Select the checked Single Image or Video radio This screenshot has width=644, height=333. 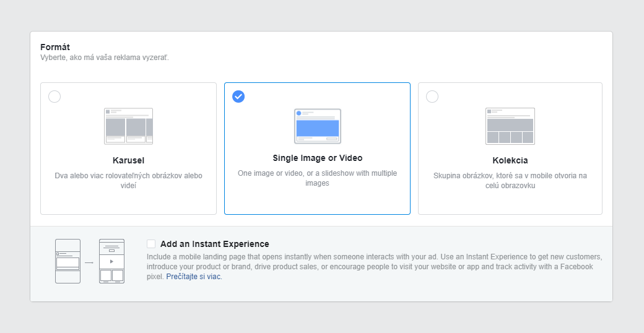tap(238, 97)
